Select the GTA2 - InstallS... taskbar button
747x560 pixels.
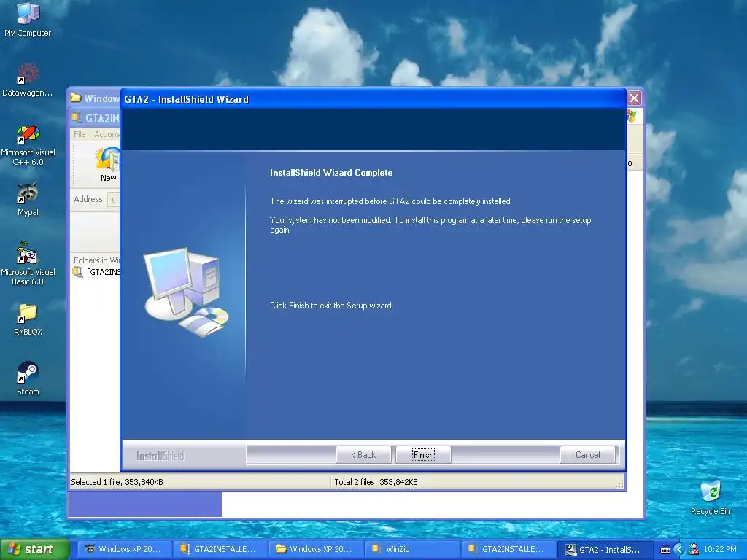[x=604, y=549]
